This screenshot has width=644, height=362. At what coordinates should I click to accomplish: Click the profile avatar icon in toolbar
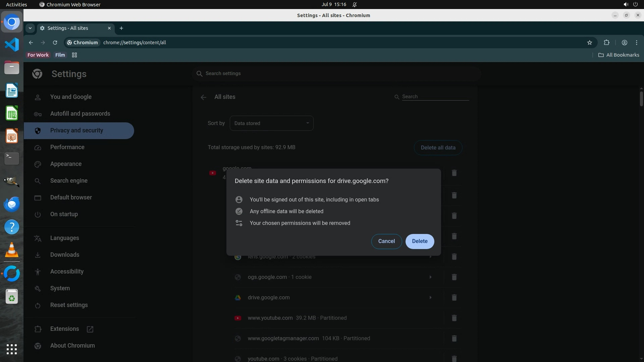tap(624, 43)
